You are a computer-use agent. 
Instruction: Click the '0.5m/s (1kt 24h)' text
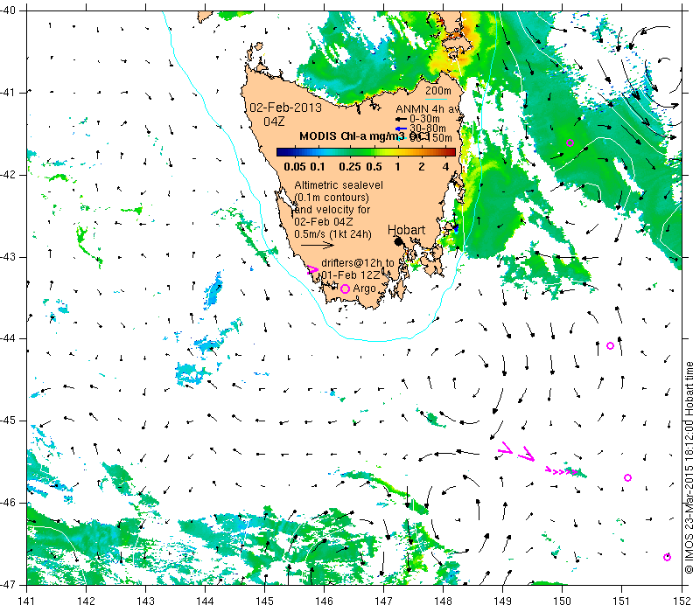click(x=332, y=233)
